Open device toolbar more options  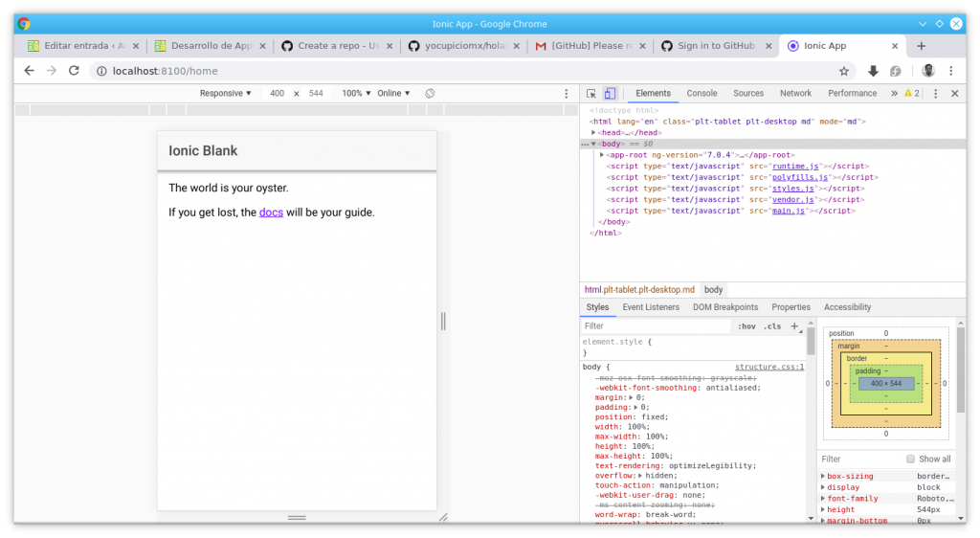pyautogui.click(x=567, y=94)
